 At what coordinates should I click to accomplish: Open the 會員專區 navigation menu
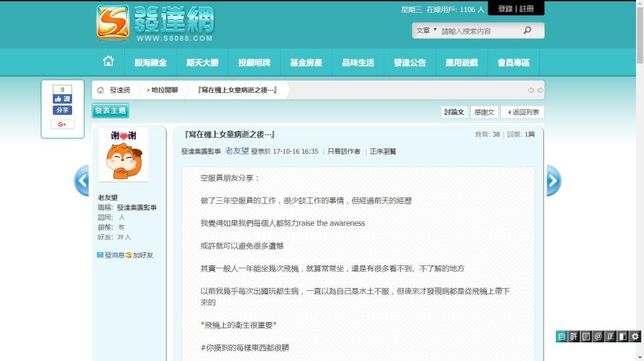click(x=513, y=63)
